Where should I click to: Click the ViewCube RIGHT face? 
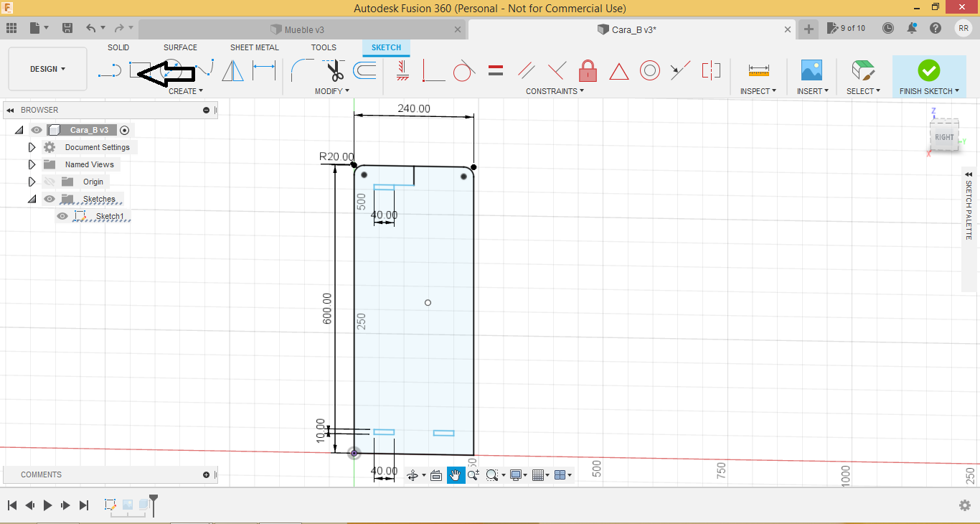tap(944, 136)
